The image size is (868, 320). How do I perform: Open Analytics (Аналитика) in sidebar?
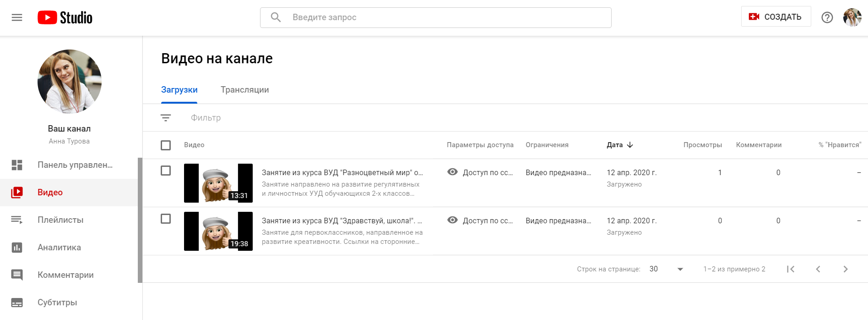(59, 248)
